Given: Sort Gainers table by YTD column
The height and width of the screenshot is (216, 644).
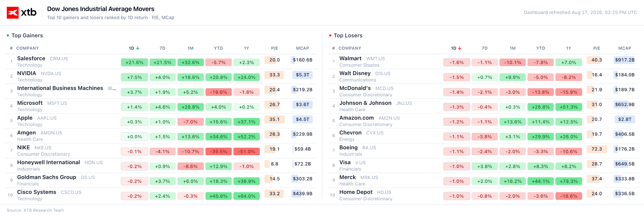Looking at the screenshot, I should [x=219, y=48].
